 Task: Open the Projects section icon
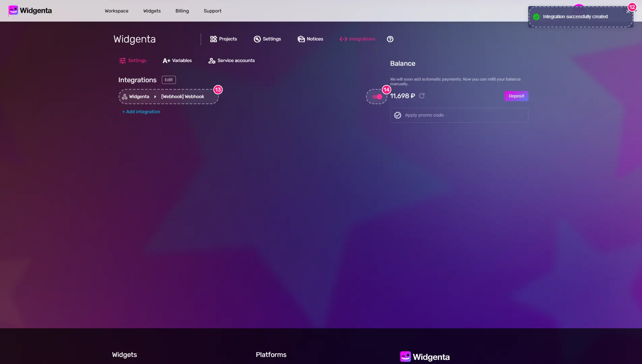pos(214,39)
